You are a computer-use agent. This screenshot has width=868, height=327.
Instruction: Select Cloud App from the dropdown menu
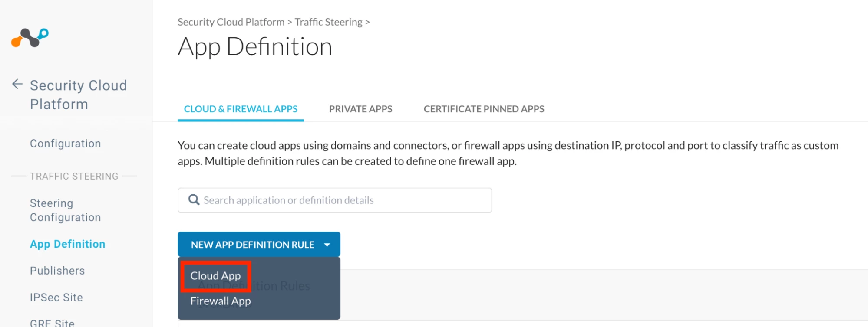(x=215, y=276)
